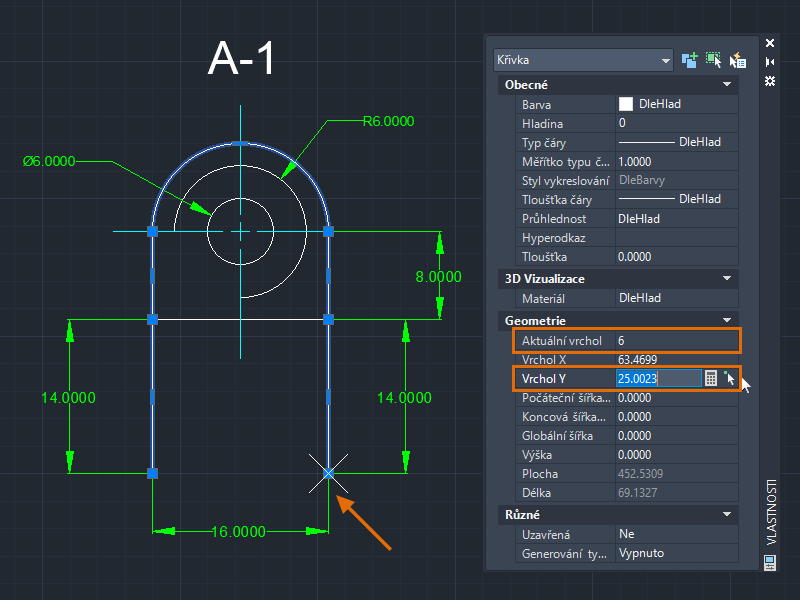
Task: Select the selected grip at the bottom right vertex
Action: point(329,473)
